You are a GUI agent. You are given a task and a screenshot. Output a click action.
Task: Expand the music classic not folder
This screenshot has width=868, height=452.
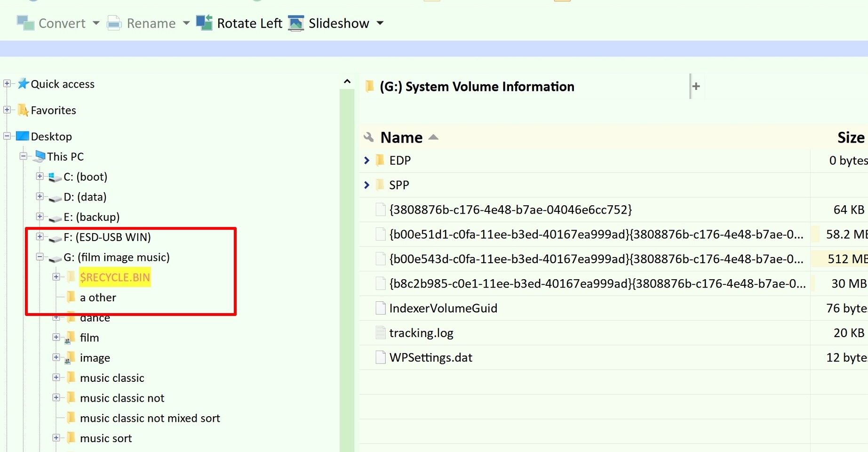point(56,397)
